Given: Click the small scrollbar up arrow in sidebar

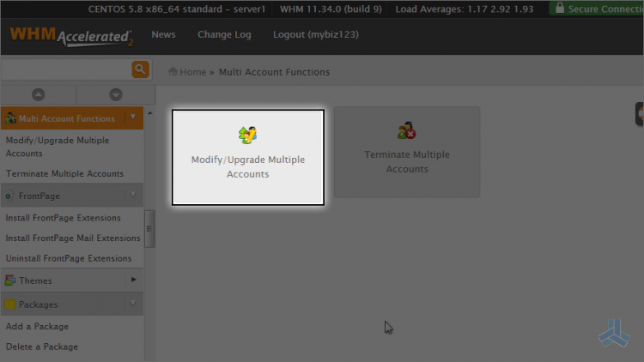Looking at the screenshot, I should tap(149, 113).
